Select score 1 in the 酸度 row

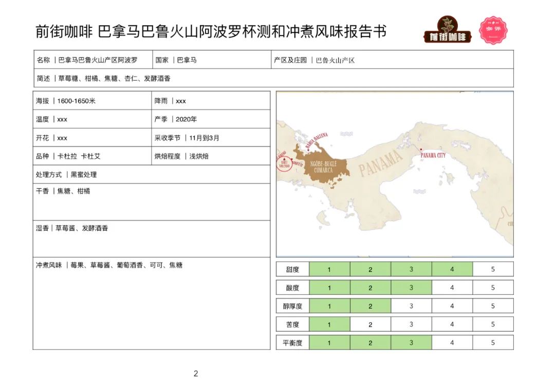329,288
